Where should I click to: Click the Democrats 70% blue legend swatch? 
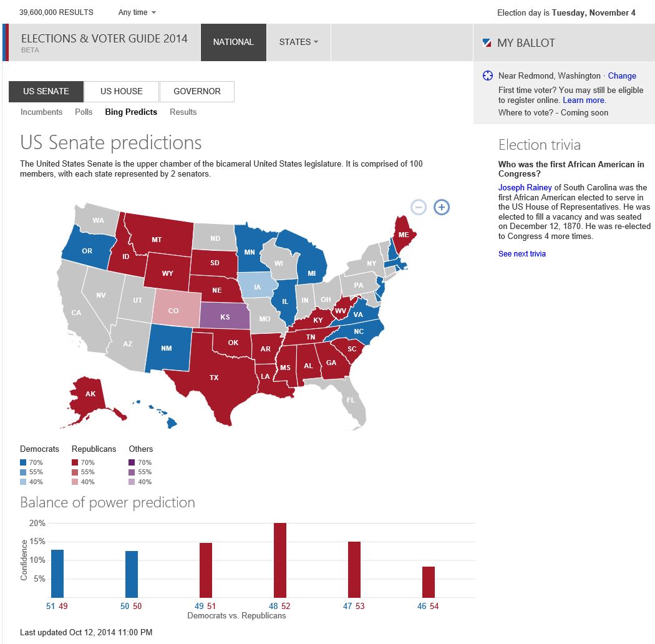pyautogui.click(x=23, y=462)
